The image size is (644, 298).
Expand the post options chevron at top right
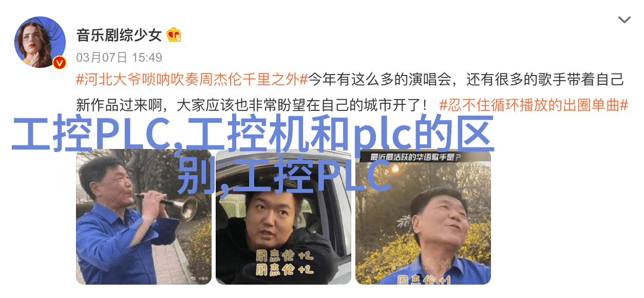(x=624, y=20)
